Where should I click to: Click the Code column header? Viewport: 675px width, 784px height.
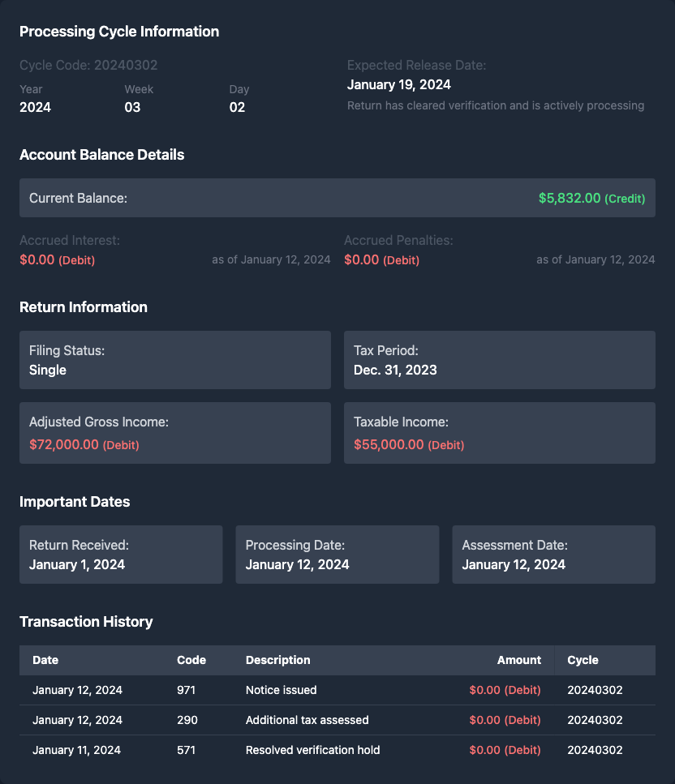[x=191, y=660]
